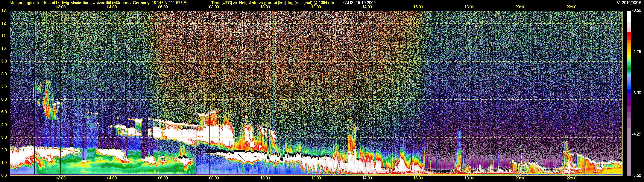Click the 'YALIS: 15-10-2009' date label
The height and width of the screenshot is (182, 644).
(x=359, y=3)
